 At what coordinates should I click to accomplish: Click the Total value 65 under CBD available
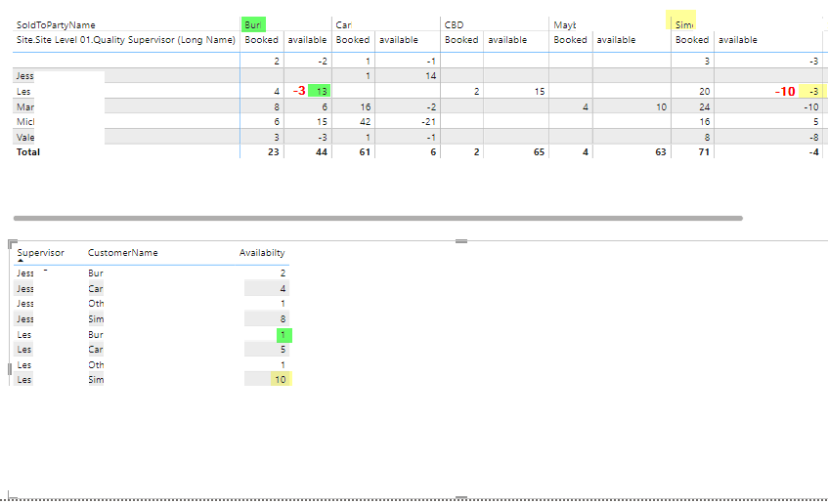pyautogui.click(x=539, y=152)
